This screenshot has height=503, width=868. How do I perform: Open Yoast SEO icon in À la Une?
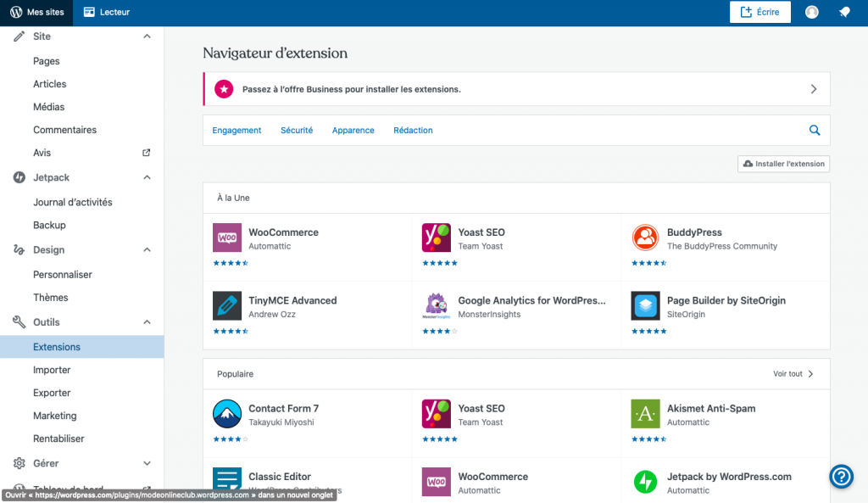point(437,238)
